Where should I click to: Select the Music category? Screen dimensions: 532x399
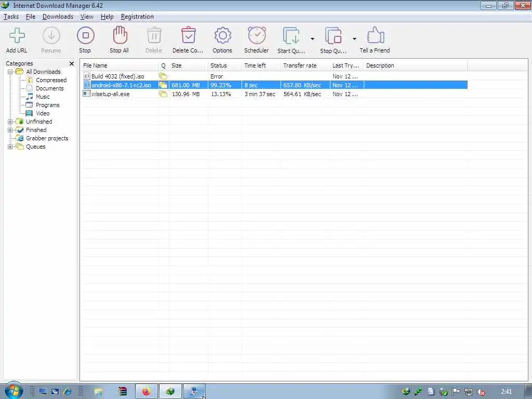[x=43, y=97]
